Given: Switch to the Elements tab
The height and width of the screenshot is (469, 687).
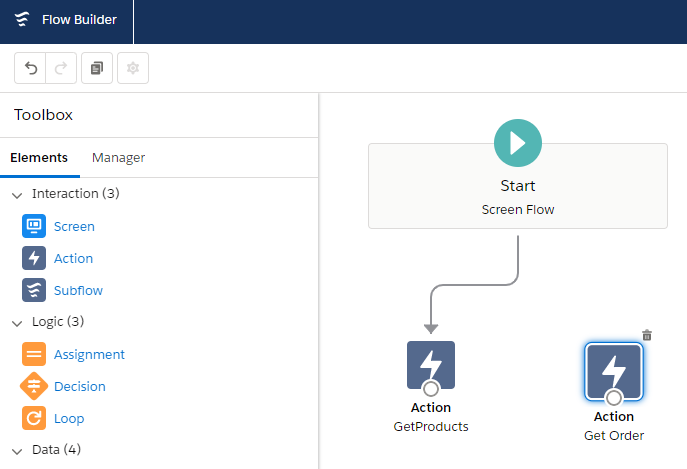Looking at the screenshot, I should point(39,157).
